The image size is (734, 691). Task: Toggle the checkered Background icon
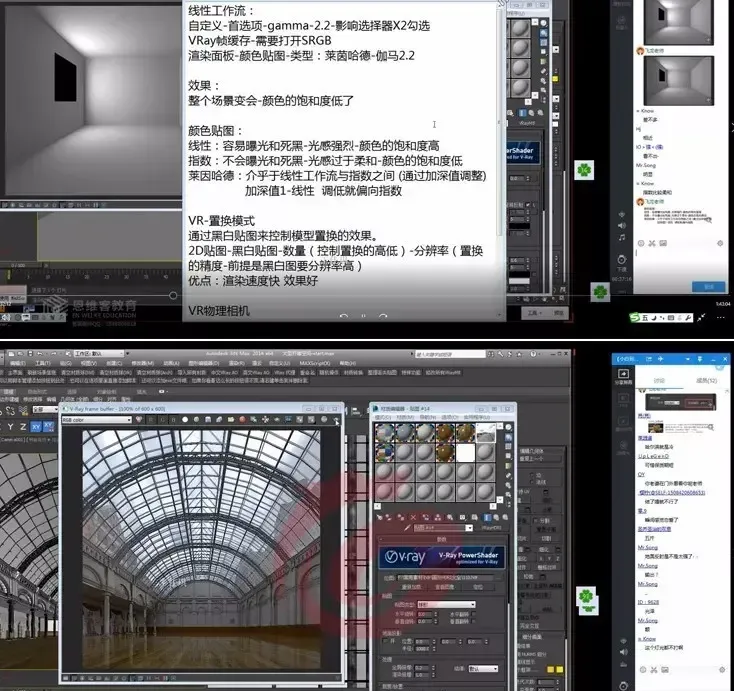click(508, 447)
